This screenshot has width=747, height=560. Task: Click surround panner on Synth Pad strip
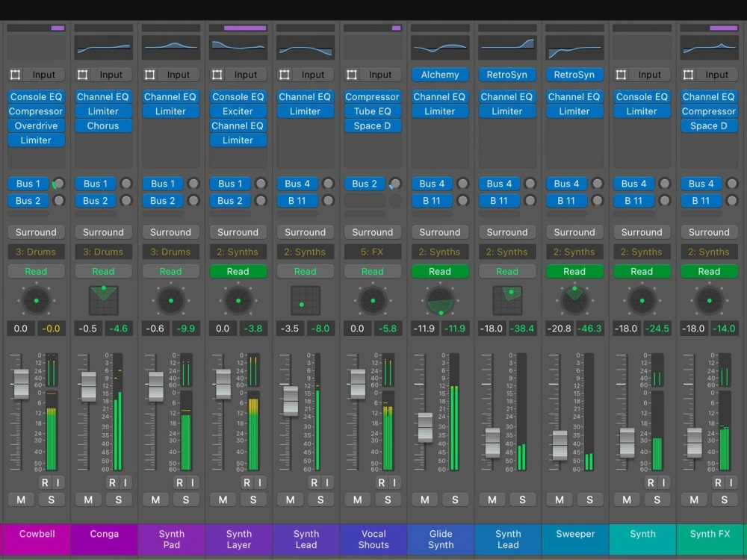click(171, 300)
